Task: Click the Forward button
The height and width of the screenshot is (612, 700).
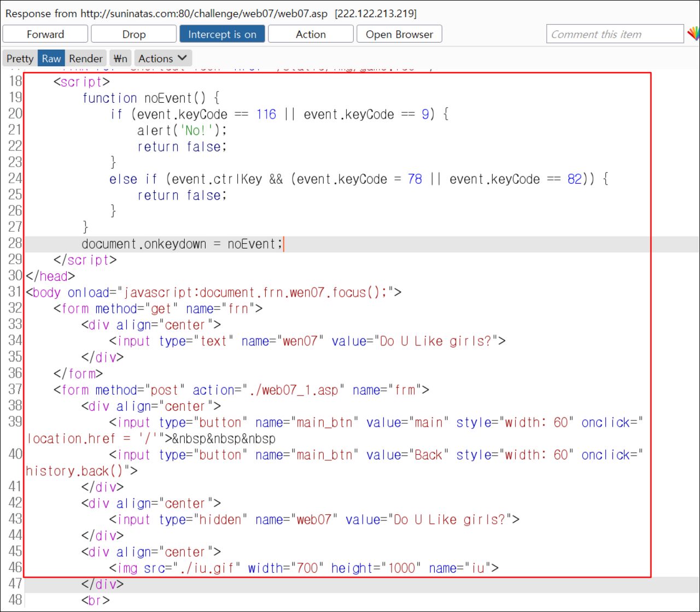Action: (x=45, y=34)
